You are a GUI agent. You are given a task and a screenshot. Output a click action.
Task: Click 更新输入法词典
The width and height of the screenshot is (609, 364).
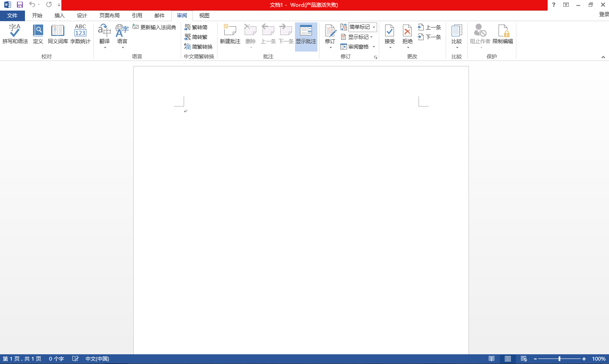(x=154, y=27)
